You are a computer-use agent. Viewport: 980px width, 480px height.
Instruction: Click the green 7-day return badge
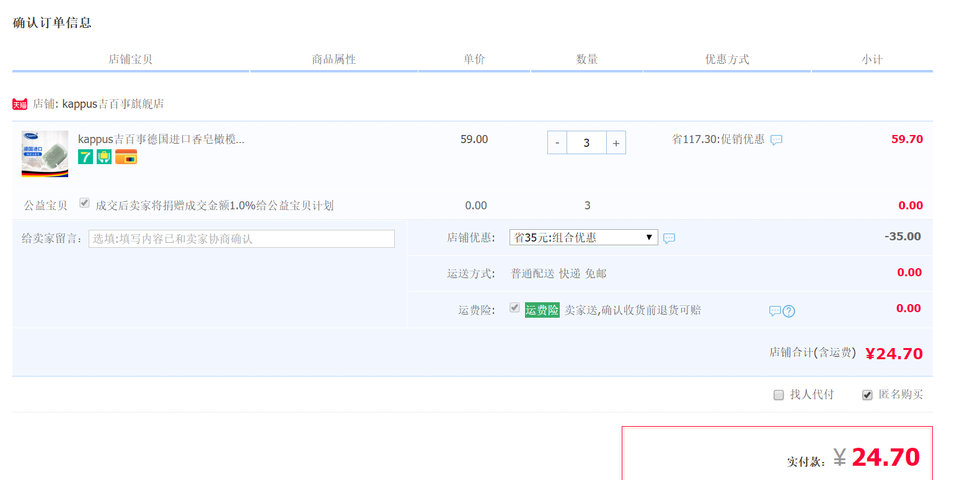(86, 157)
